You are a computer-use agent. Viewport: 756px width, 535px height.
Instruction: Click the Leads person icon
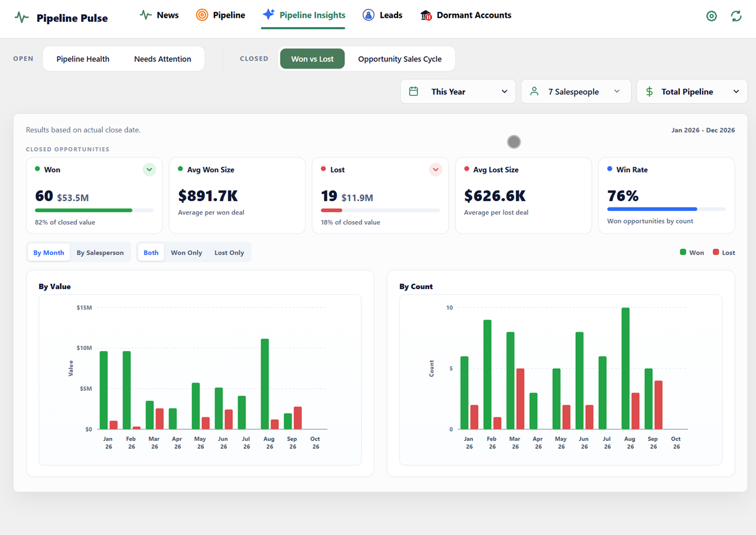[369, 15]
